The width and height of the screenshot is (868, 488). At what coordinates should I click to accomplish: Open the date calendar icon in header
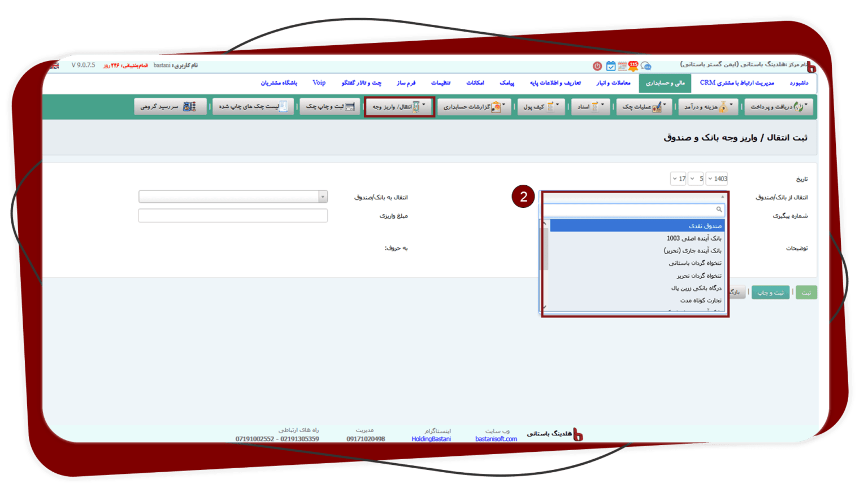(622, 66)
